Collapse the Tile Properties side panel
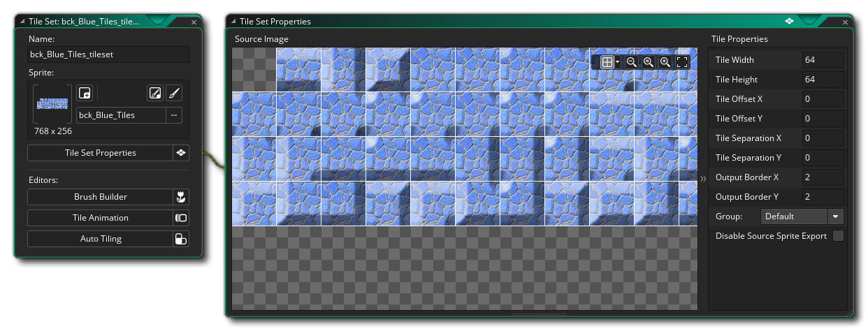The image size is (868, 331). (703, 179)
